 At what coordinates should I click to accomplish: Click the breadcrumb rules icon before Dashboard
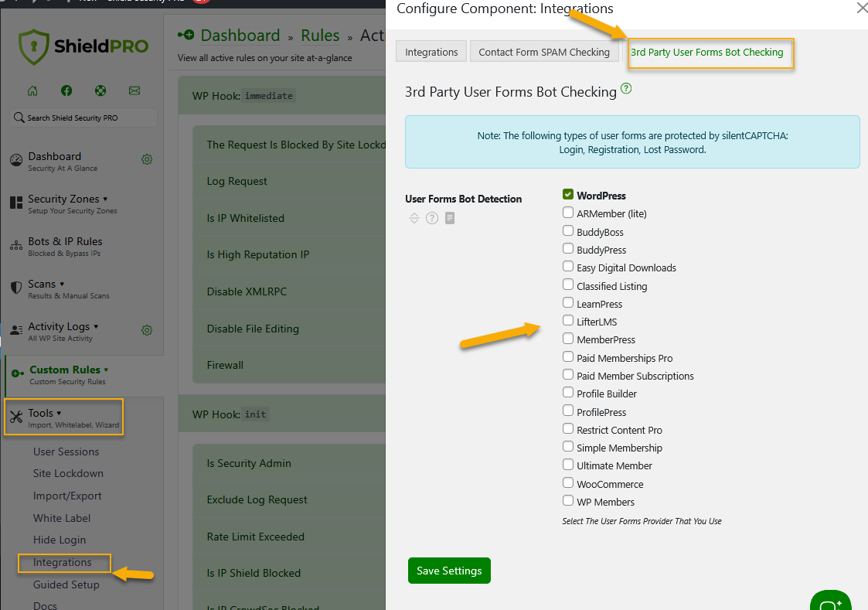(x=186, y=36)
